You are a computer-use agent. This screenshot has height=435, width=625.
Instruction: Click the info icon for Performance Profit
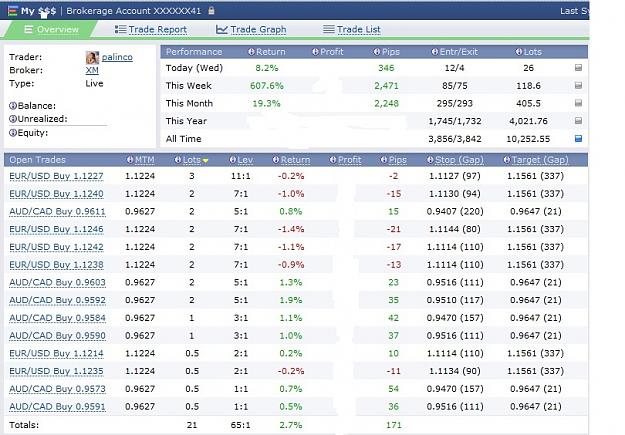[x=315, y=52]
